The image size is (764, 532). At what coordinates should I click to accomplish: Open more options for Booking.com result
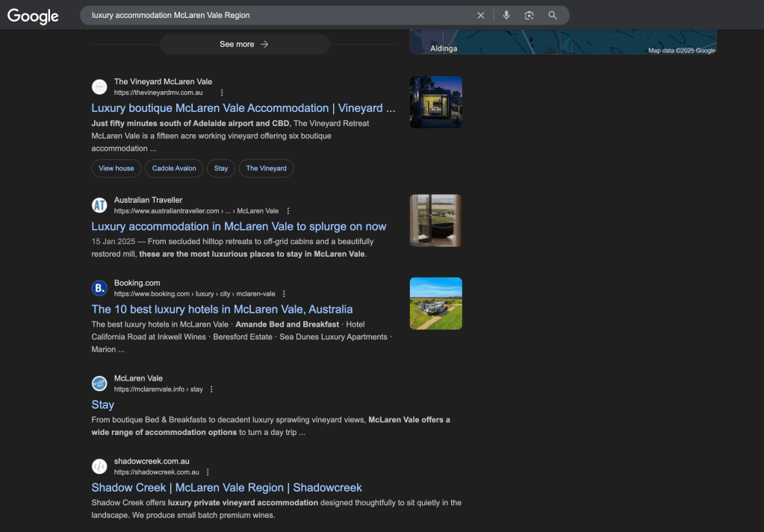[284, 294]
